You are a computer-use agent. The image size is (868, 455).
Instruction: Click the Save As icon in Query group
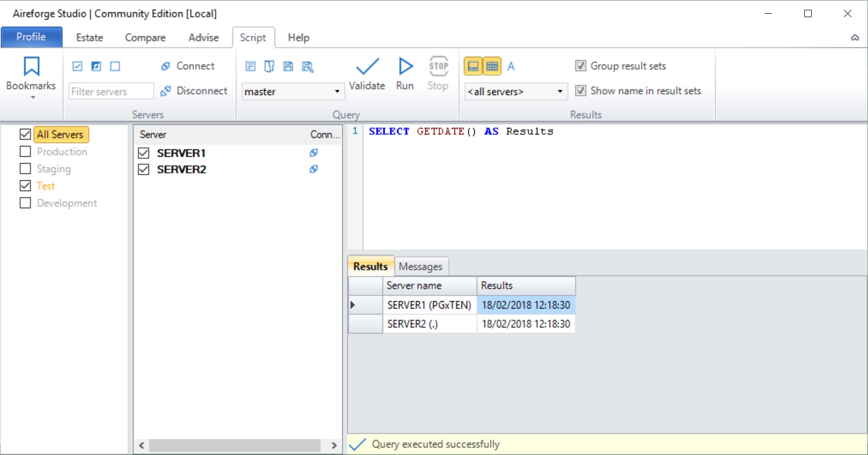tap(308, 66)
